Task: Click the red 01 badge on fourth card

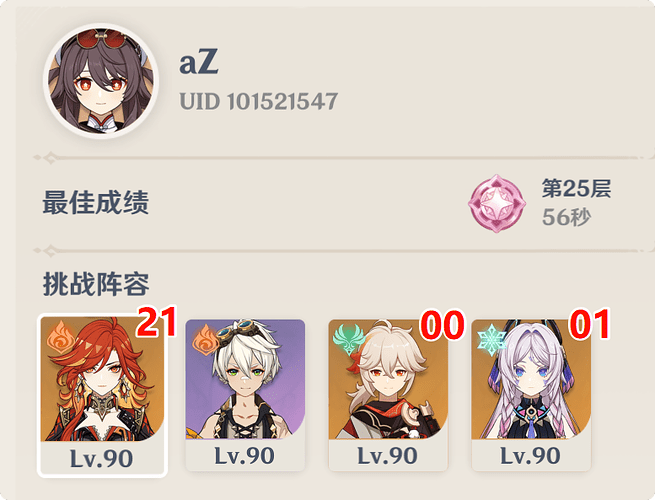Action: 590,324
